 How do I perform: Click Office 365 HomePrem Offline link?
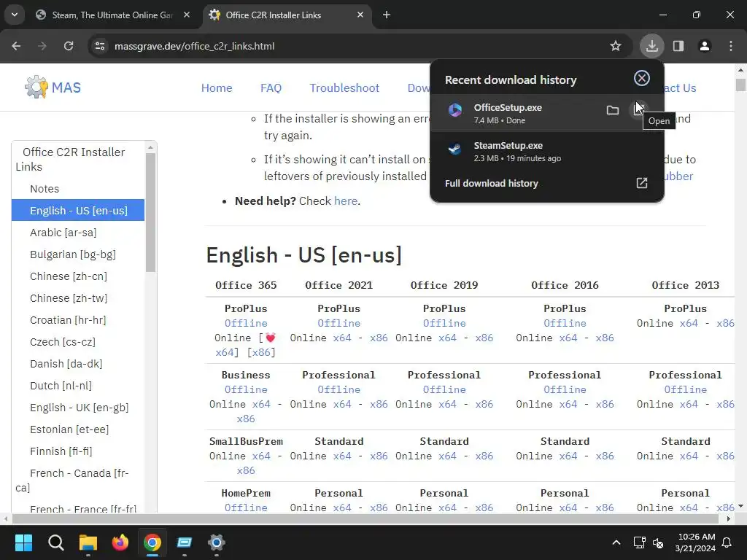(246, 507)
